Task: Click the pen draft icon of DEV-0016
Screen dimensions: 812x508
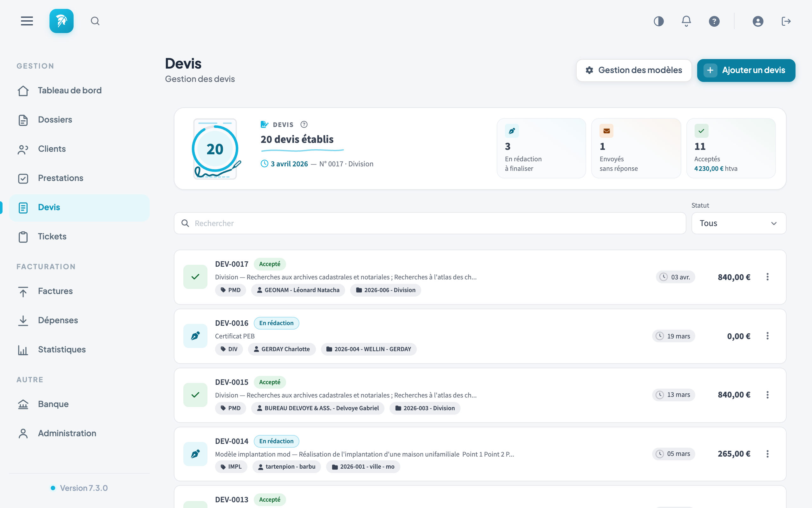Action: pos(195,336)
